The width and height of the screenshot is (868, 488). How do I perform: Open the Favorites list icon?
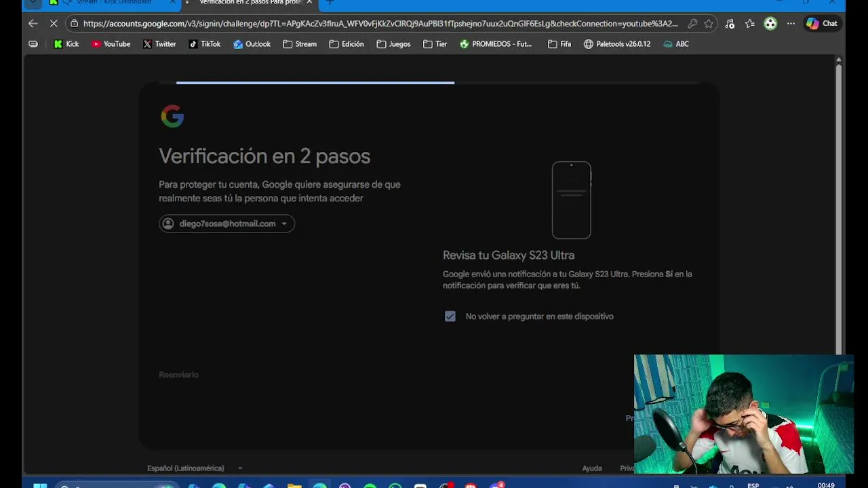(x=750, y=24)
